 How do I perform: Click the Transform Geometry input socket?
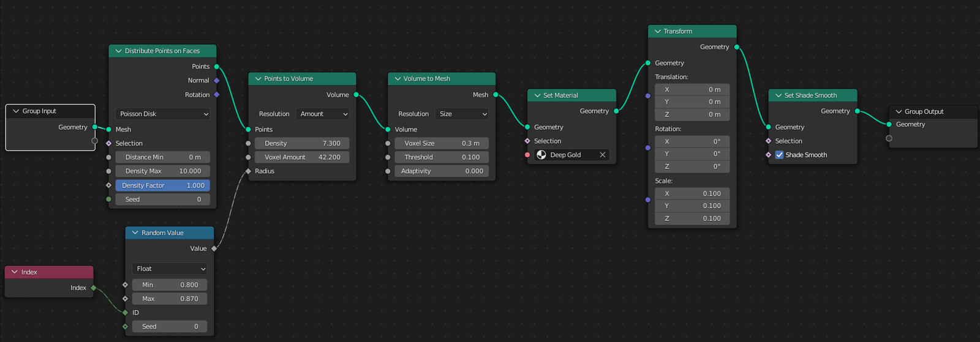tap(648, 63)
